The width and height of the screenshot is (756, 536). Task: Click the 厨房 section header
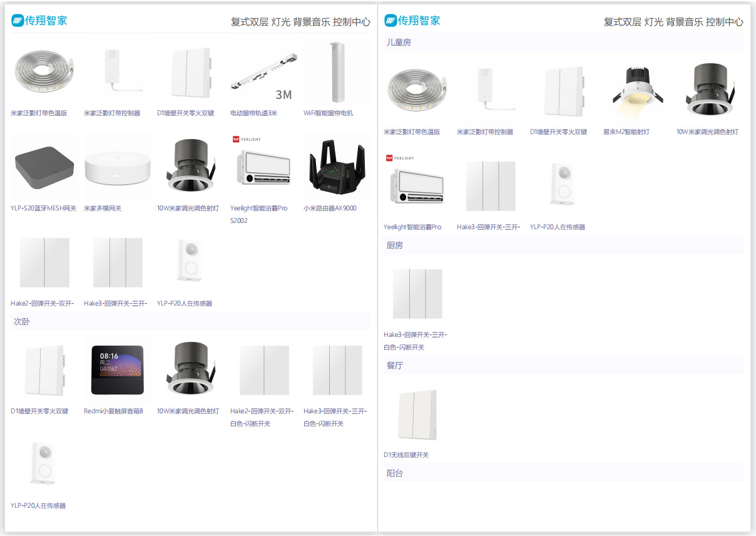563,245
